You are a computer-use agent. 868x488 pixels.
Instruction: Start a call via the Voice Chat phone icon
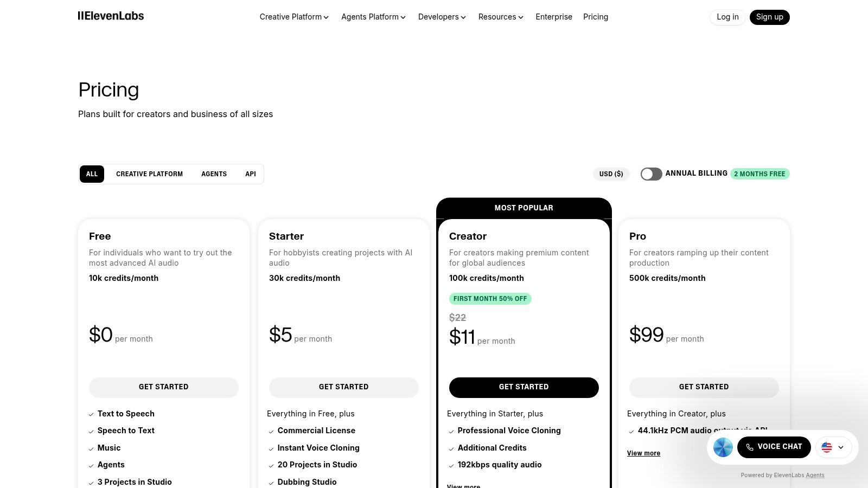coord(750,447)
